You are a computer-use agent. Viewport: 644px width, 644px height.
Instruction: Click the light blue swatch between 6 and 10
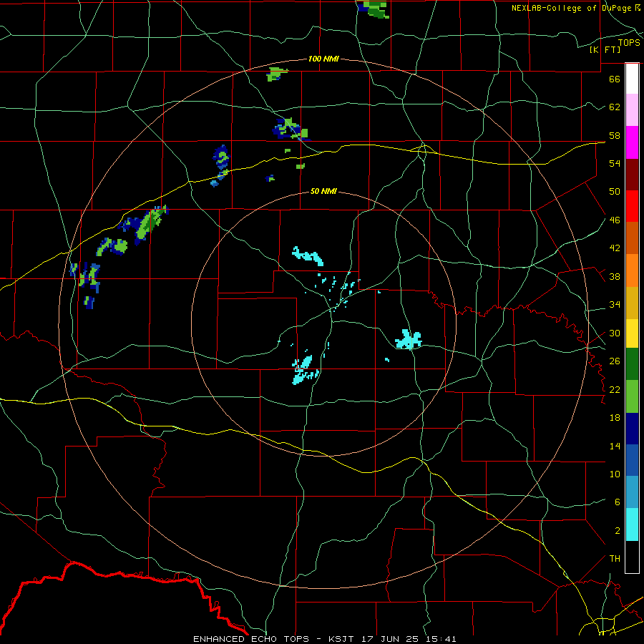tap(632, 492)
